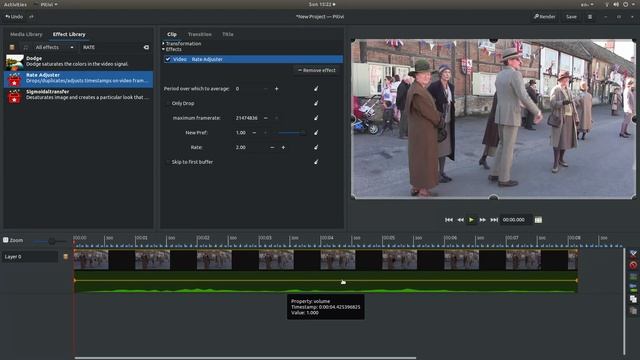Reset the Skip to first buffer setting
Viewport: 640px width, 360px height.
(x=316, y=162)
